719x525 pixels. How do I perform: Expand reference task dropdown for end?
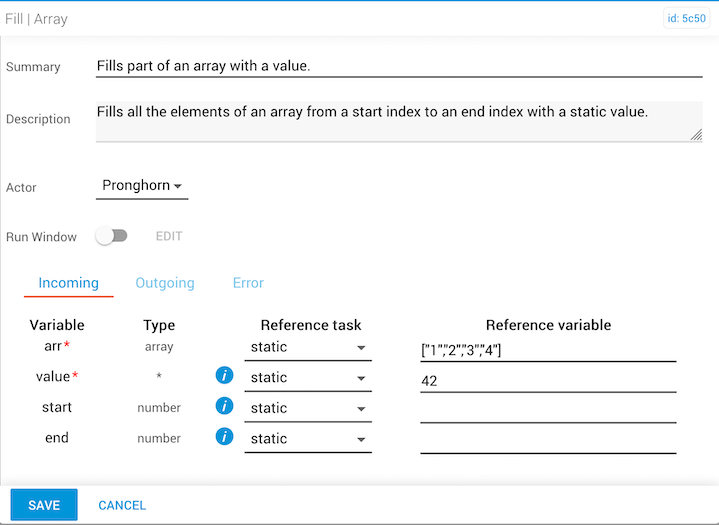click(x=307, y=439)
